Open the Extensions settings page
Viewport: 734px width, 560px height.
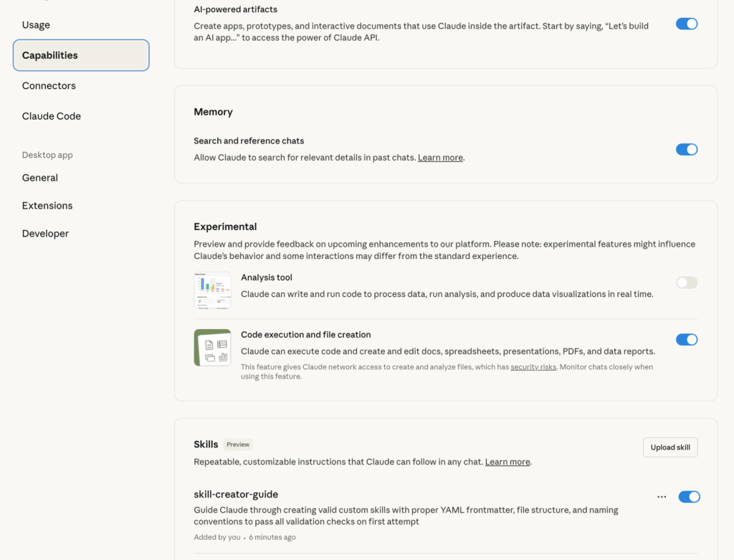tap(47, 205)
